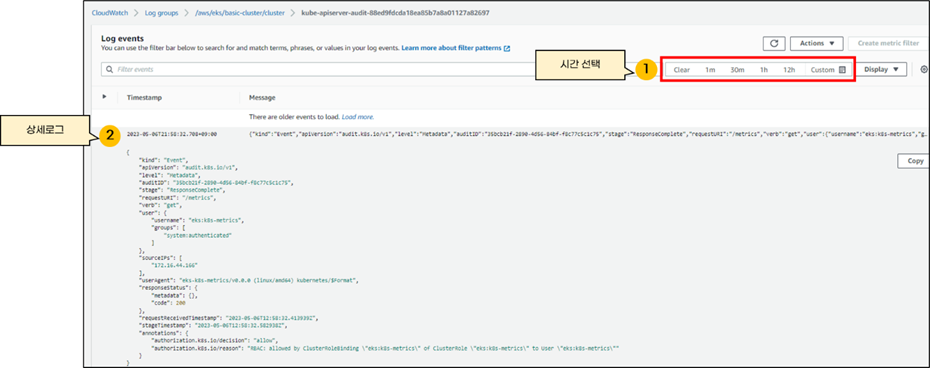Open the settings gear beside Display
Image resolution: width=930 pixels, height=368 pixels.
coord(923,69)
